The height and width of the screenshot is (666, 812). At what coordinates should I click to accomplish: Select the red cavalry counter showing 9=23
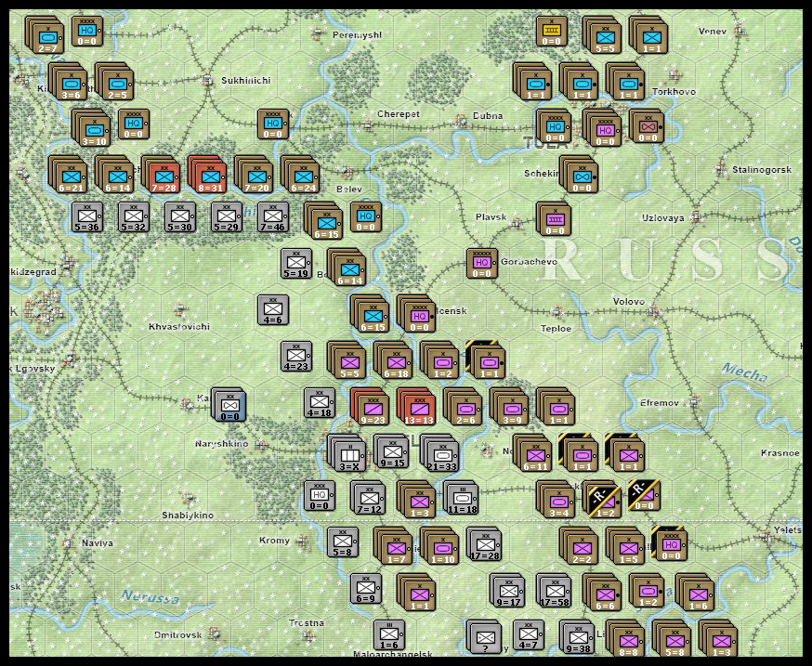coord(373,410)
